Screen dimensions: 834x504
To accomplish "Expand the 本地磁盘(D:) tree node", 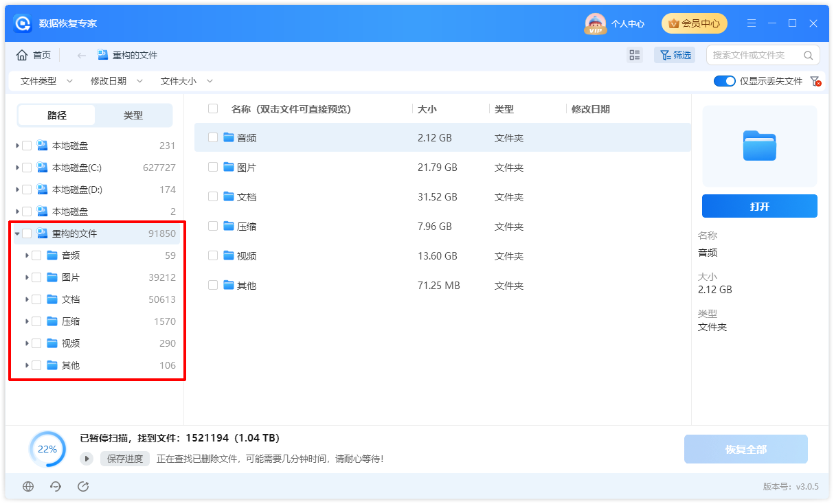I will click(x=17, y=190).
